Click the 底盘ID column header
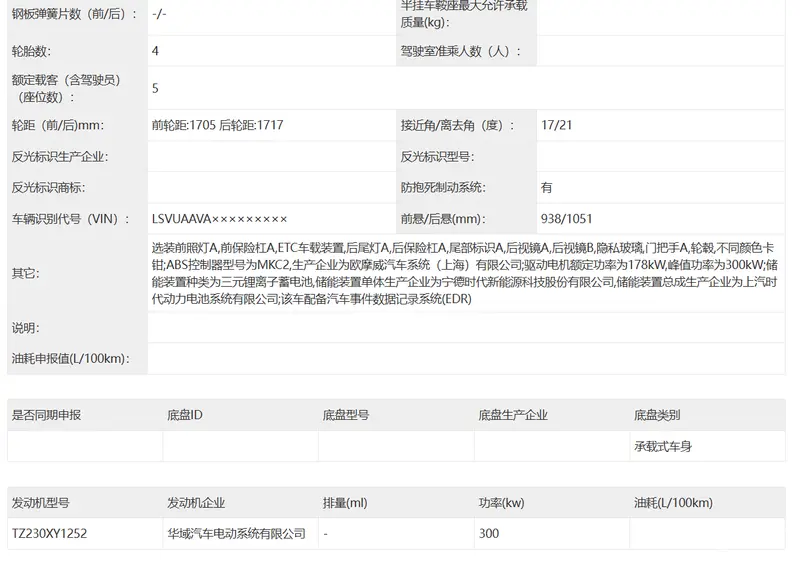 pyautogui.click(x=185, y=415)
